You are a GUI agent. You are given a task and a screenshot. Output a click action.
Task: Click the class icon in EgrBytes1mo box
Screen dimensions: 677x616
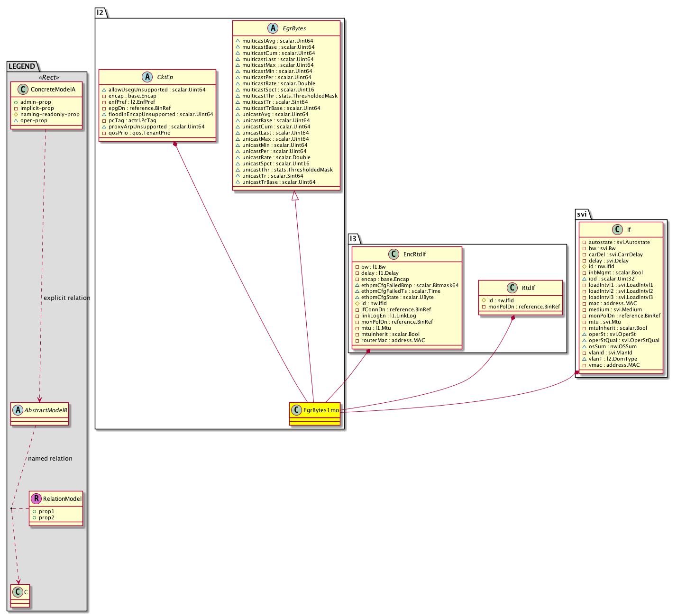(x=296, y=410)
